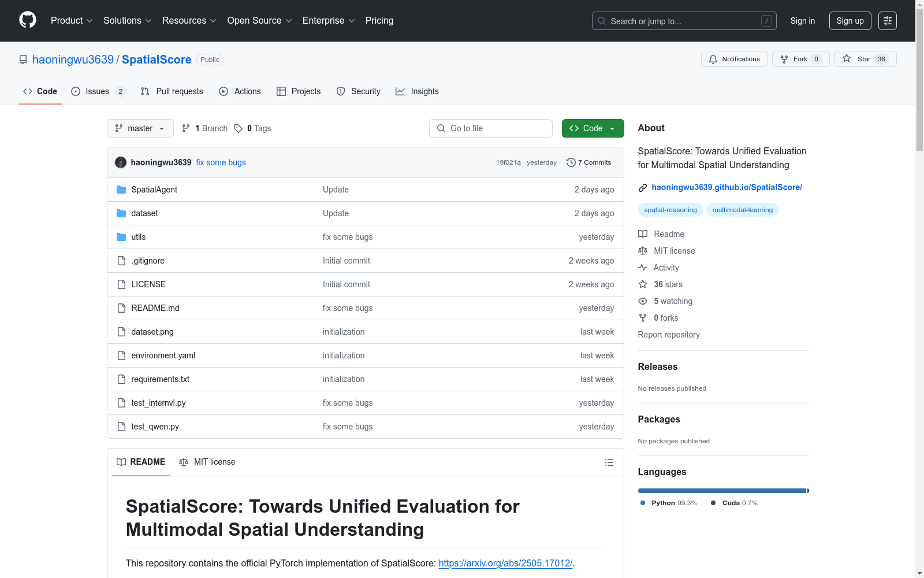Click the dataset.png file icon
Screen dimensions: 924x578
click(x=121, y=332)
